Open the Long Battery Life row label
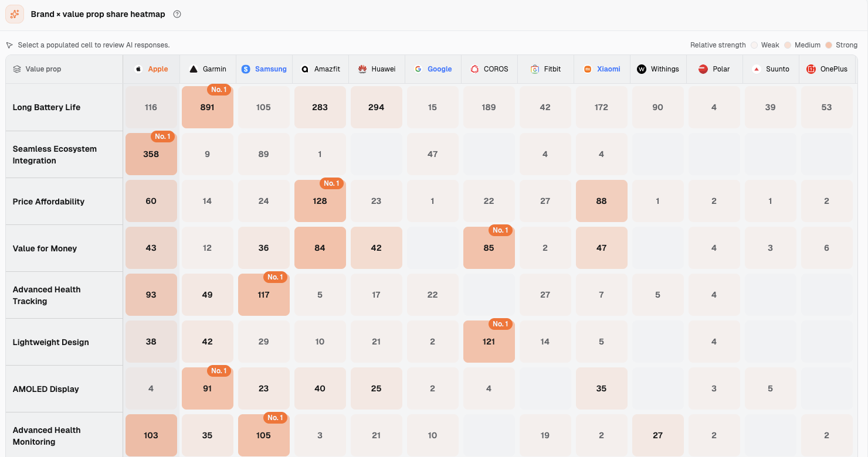 [x=46, y=107]
